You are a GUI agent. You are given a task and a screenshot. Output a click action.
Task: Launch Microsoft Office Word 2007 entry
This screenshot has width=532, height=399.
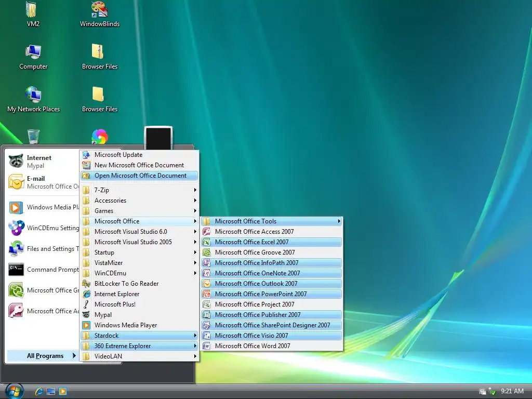point(271,345)
